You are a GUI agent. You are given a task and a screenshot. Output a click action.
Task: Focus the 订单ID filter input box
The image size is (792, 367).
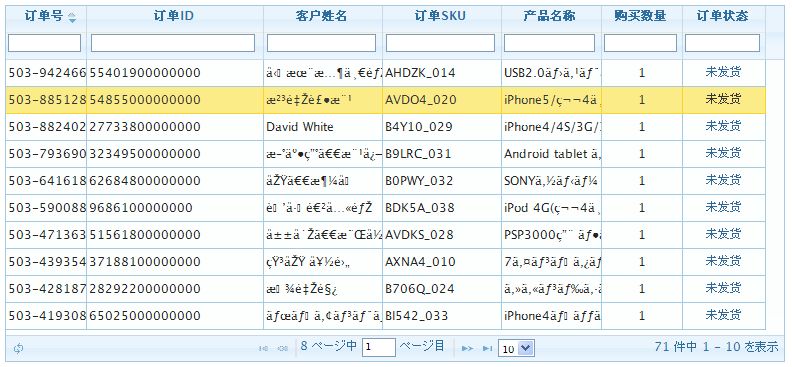(x=173, y=43)
